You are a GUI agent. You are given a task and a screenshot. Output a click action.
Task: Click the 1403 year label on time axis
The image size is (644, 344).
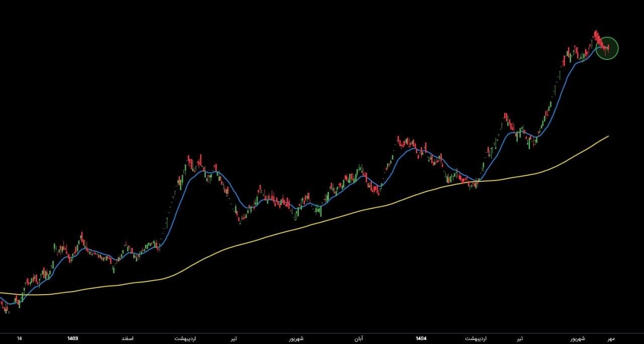coord(72,338)
